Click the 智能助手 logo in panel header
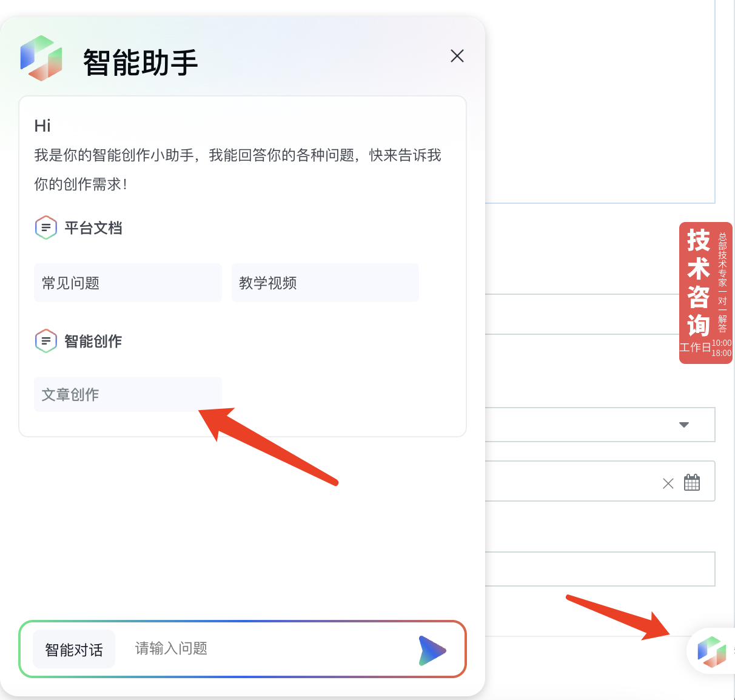 click(x=41, y=58)
